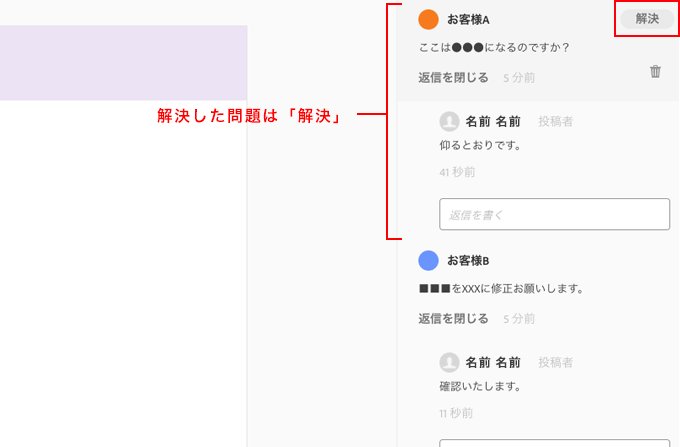680x447 pixels.
Task: Click avatar icon of 確認いたします reply
Action: click(x=449, y=362)
